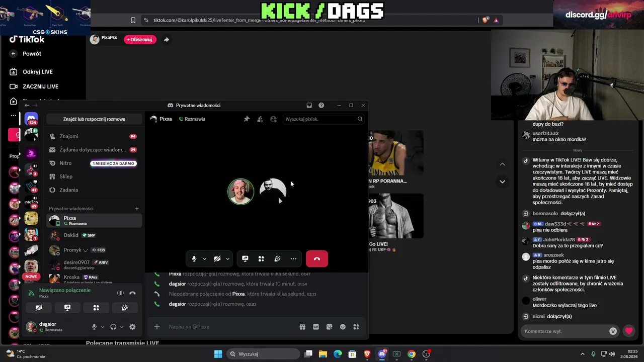Image resolution: width=644 pixels, height=362 pixels.
Task: Open the Znajomi friends tab
Action: tap(94, 136)
